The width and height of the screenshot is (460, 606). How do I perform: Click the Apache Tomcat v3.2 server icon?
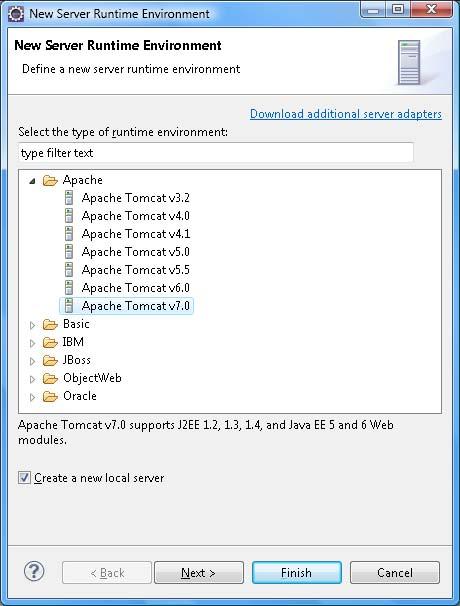tap(69, 198)
